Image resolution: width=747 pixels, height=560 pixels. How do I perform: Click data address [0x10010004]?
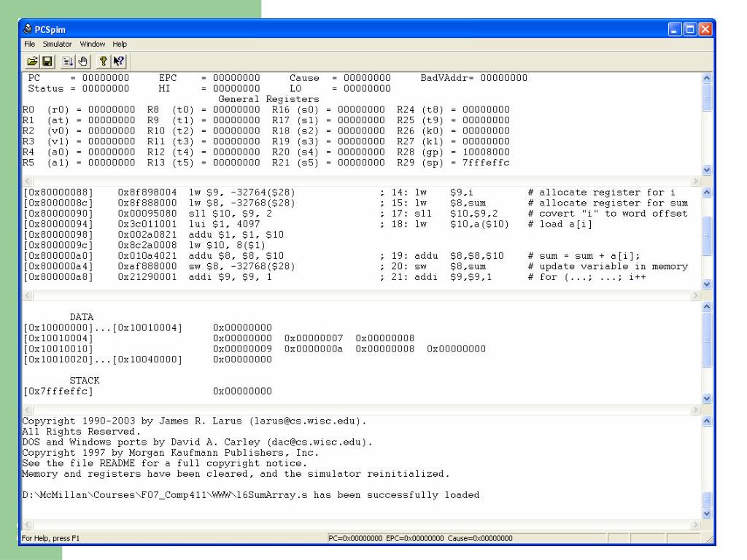pyautogui.click(x=58, y=338)
